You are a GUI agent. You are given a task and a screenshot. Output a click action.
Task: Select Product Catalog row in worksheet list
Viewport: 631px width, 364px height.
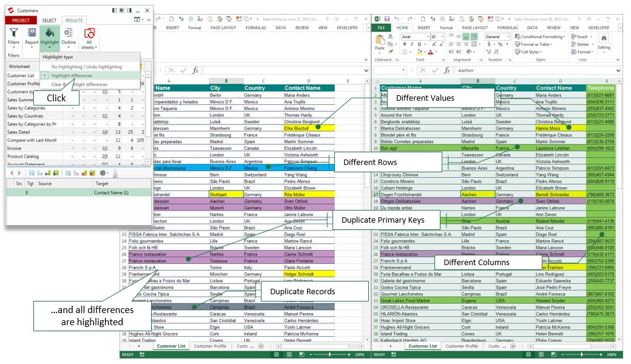click(76, 156)
